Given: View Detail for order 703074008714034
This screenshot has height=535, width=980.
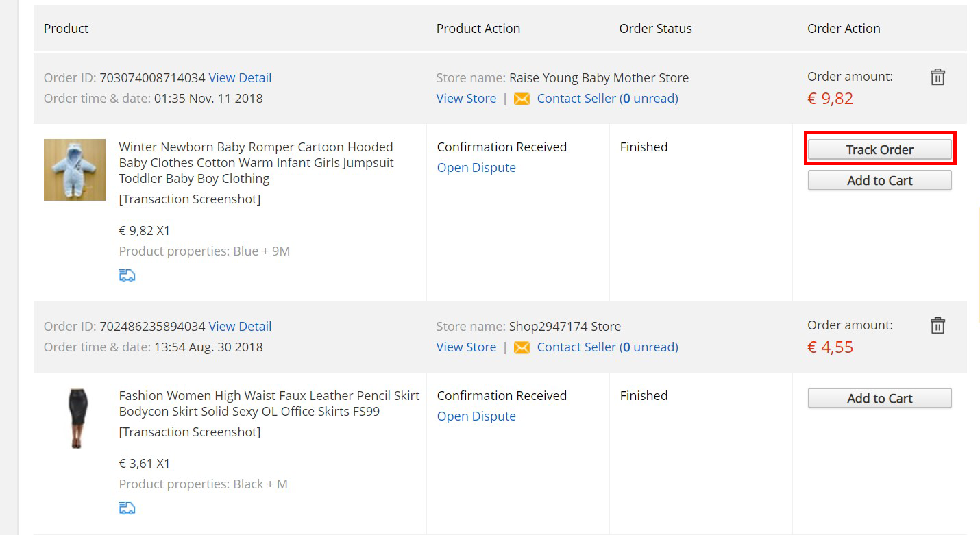Looking at the screenshot, I should [x=240, y=77].
